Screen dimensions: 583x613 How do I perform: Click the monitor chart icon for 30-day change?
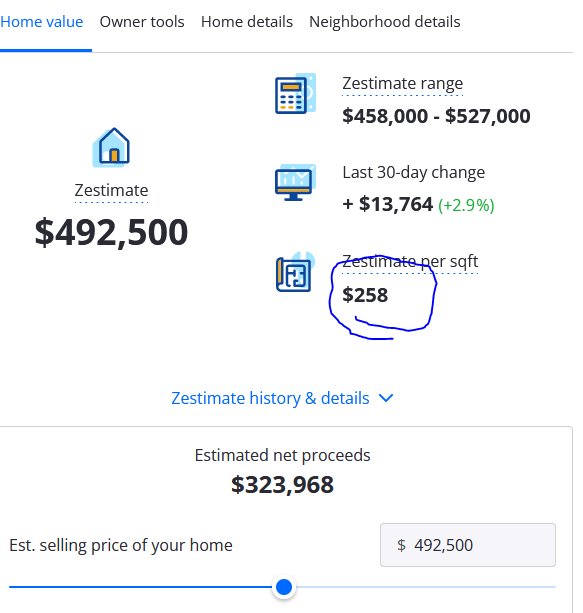pyautogui.click(x=295, y=182)
